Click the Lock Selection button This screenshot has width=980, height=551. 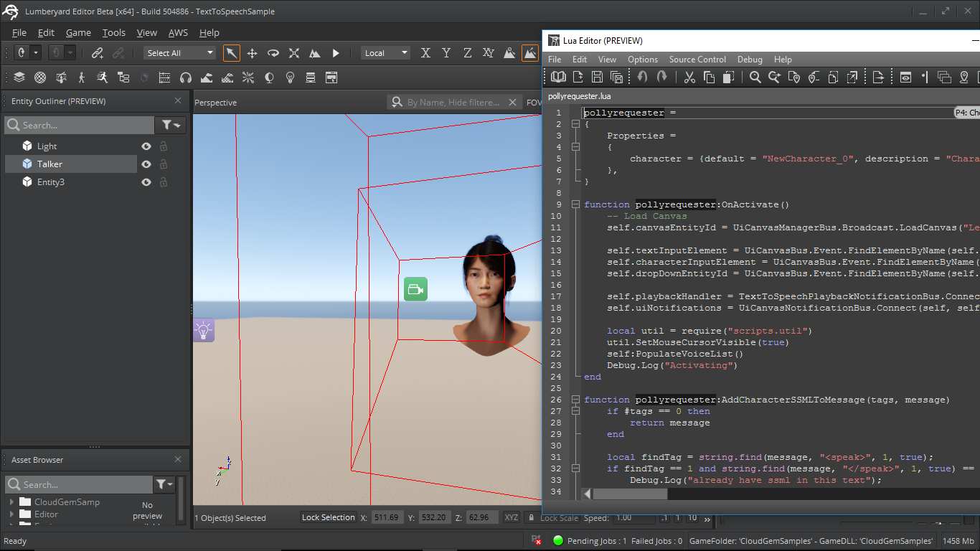point(328,517)
